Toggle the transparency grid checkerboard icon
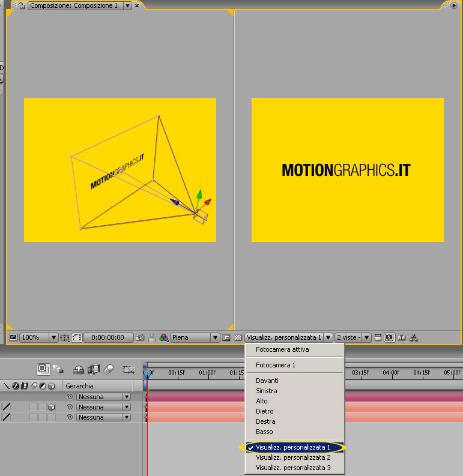Image resolution: width=463 pixels, height=476 pixels. pos(238,337)
